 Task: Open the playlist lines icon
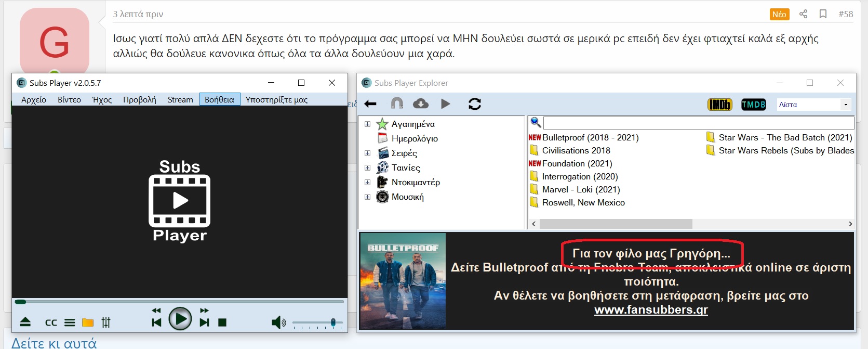point(70,322)
